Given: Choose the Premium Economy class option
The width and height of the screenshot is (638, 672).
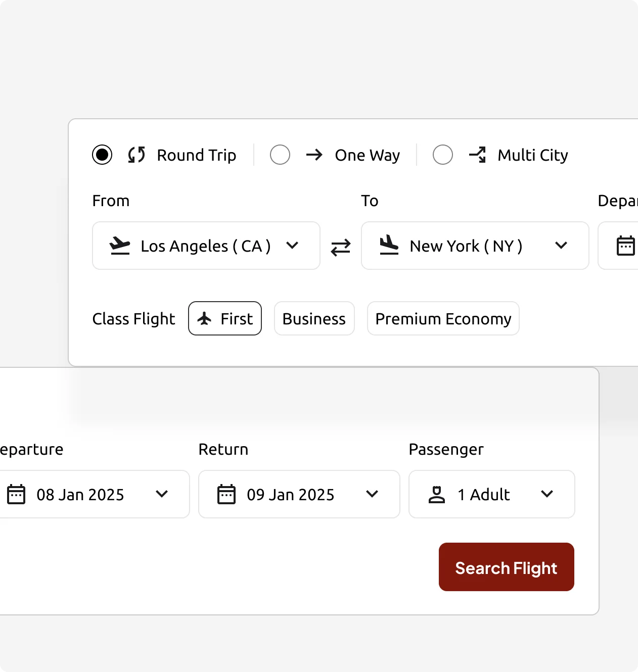Looking at the screenshot, I should pos(443,318).
